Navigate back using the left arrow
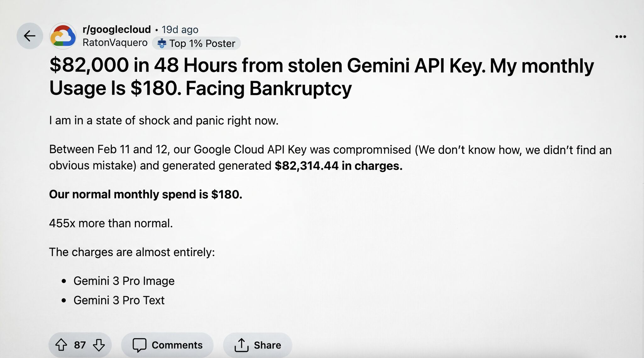The height and width of the screenshot is (358, 644). click(x=30, y=35)
